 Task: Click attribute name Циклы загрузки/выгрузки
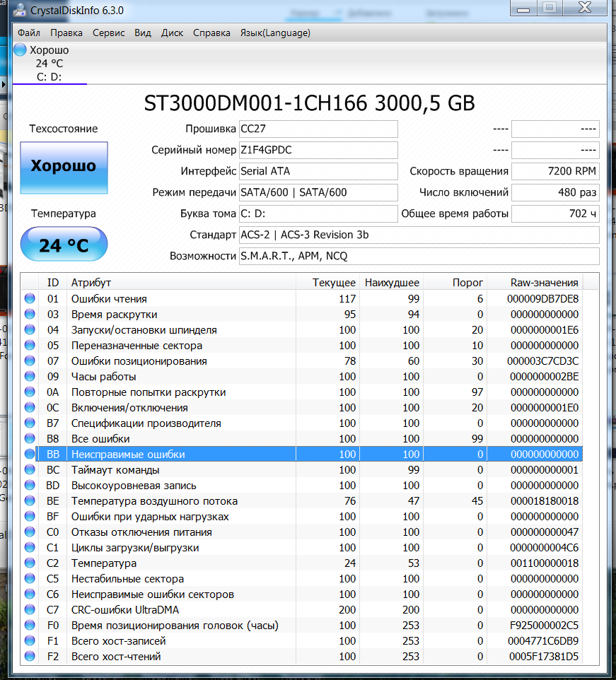point(135,548)
